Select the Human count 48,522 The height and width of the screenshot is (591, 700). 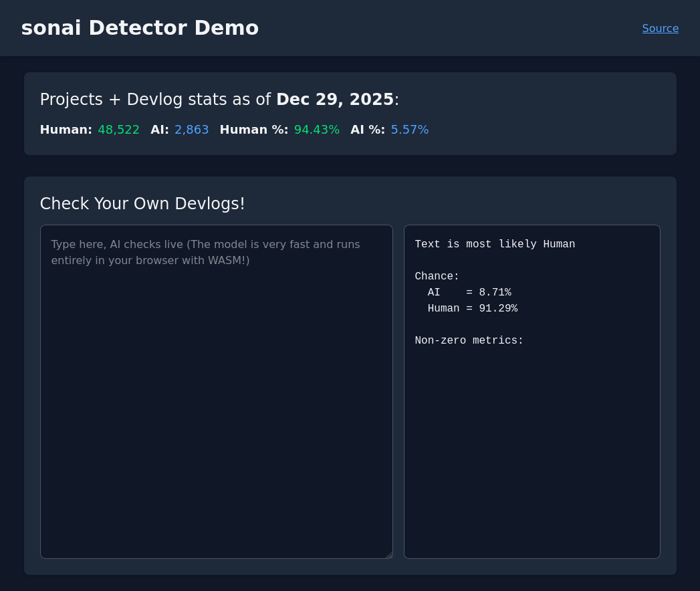coord(118,130)
